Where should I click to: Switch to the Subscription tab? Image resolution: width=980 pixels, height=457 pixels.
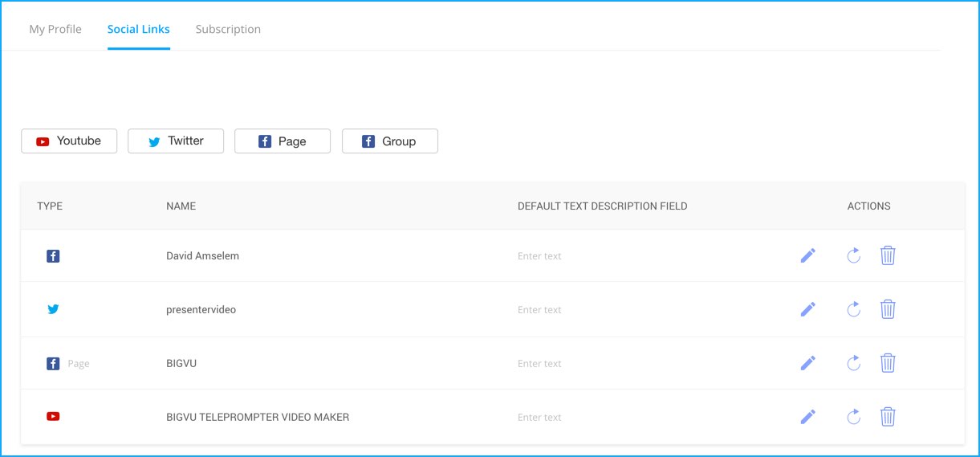(228, 29)
